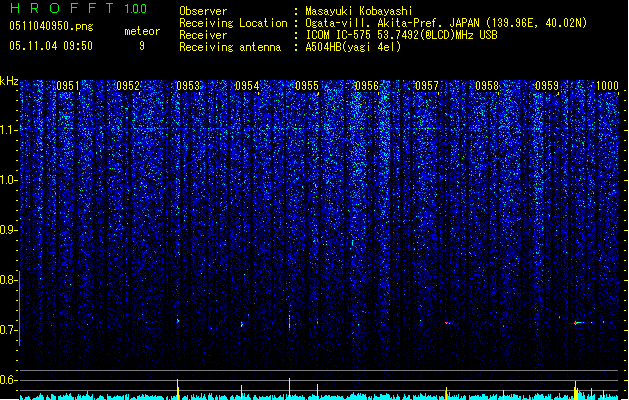Click the 0951 time marker
Viewport: 629px width, 400px height.
click(x=68, y=86)
